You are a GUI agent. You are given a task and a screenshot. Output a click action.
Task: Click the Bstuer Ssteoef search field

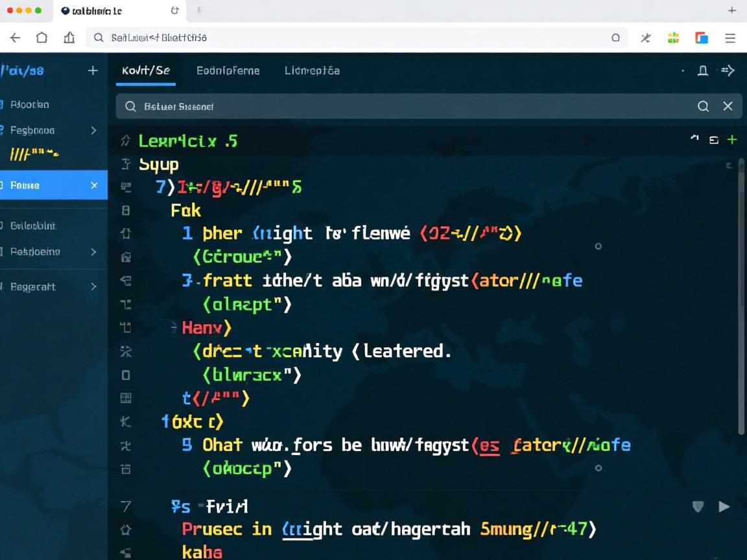(x=402, y=106)
